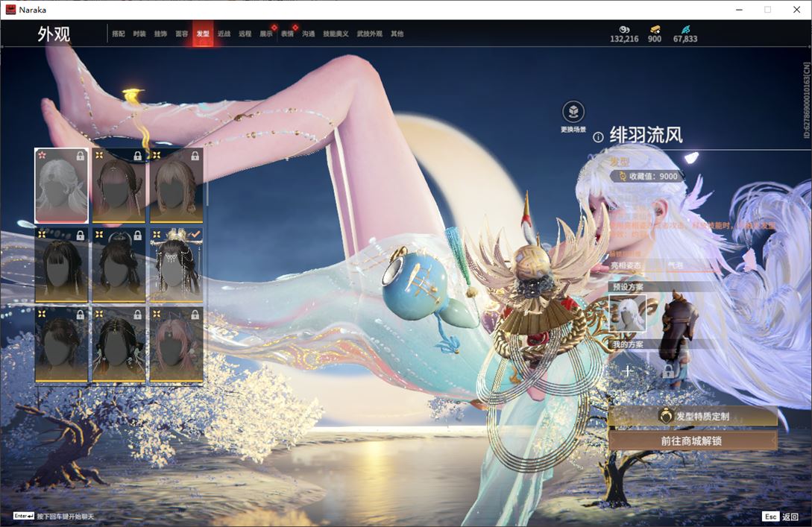Viewport: 812px width, 527px height.
Task: Click the 我的方案 section heading
Action: (x=628, y=344)
